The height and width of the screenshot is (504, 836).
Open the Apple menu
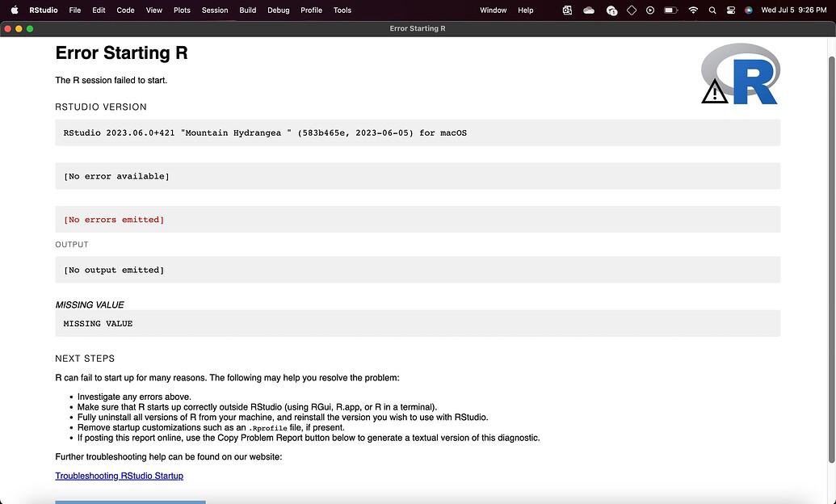(15, 10)
